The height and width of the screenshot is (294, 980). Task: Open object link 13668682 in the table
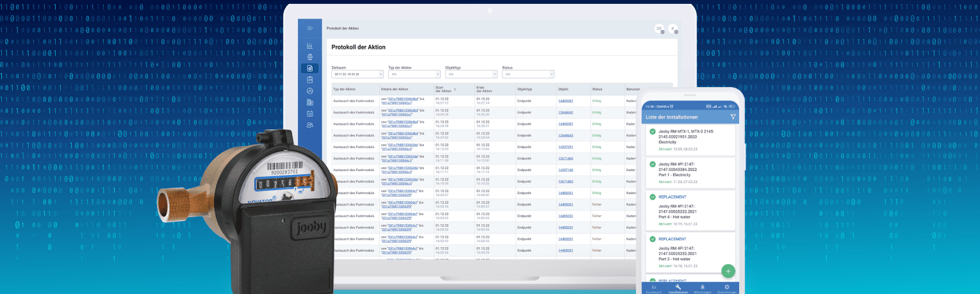(566, 112)
